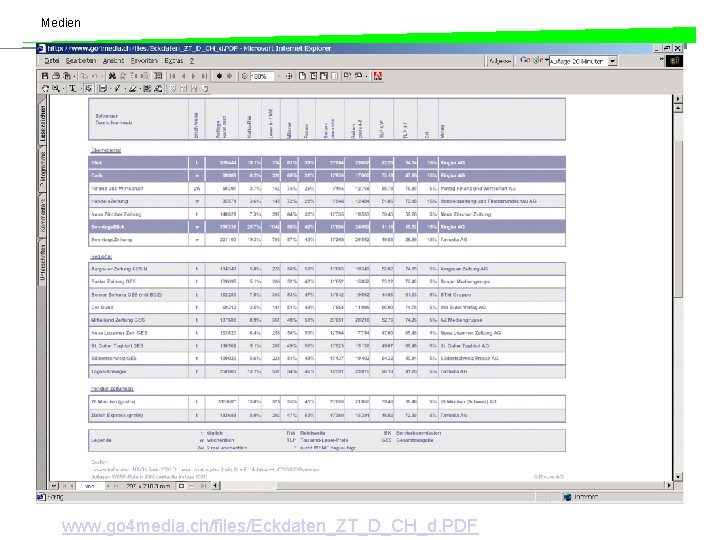Open the Bearbeiten menu
This screenshot has height=540, width=720.
point(81,61)
